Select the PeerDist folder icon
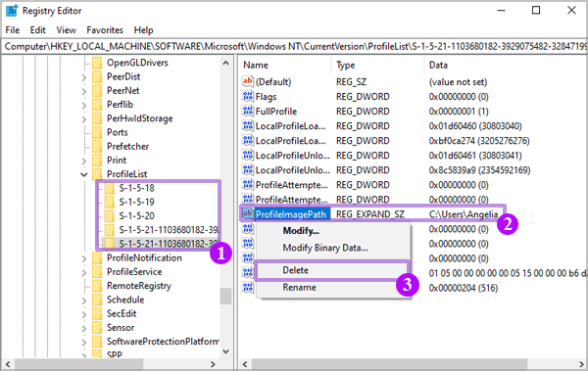Screen dimensions: 588x371 (97, 76)
